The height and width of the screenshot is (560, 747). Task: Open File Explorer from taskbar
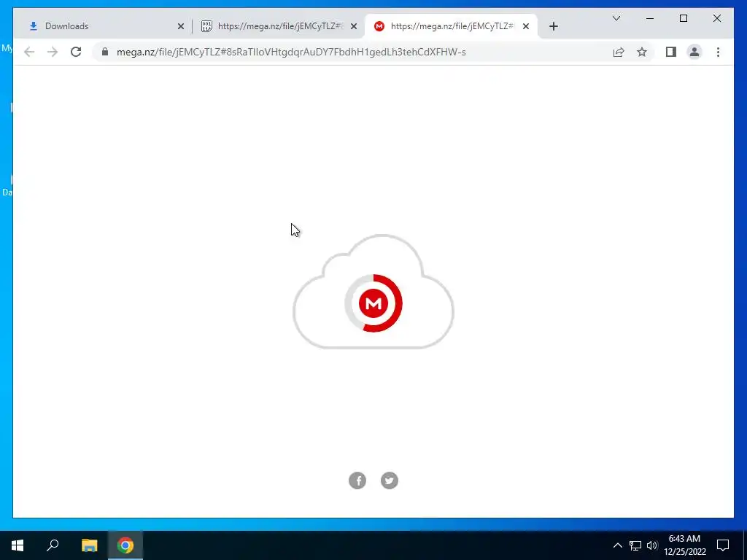(x=89, y=545)
